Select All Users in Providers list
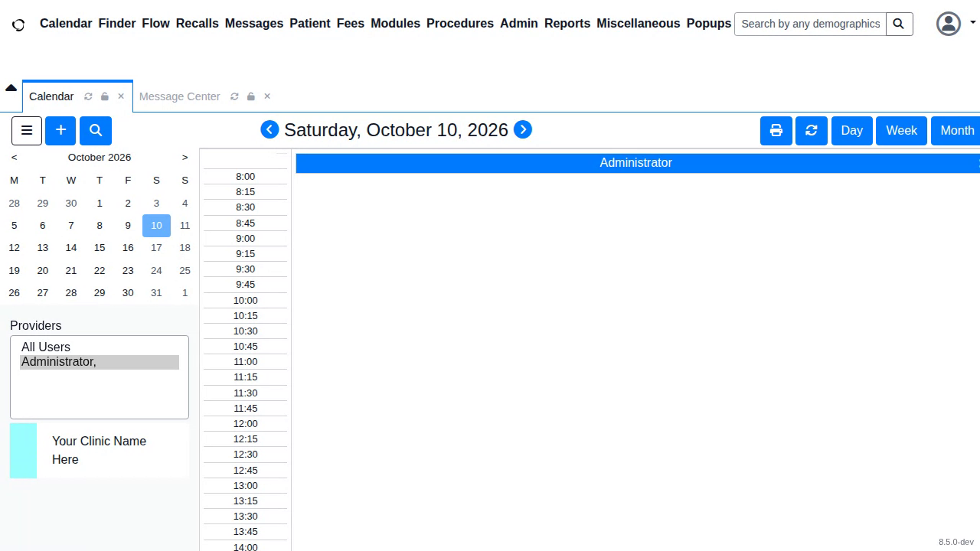Screen dimensions: 980x551 point(100,347)
